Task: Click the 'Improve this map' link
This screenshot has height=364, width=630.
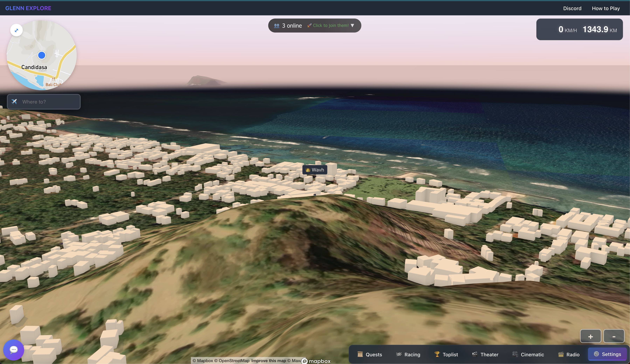Action: click(268, 361)
